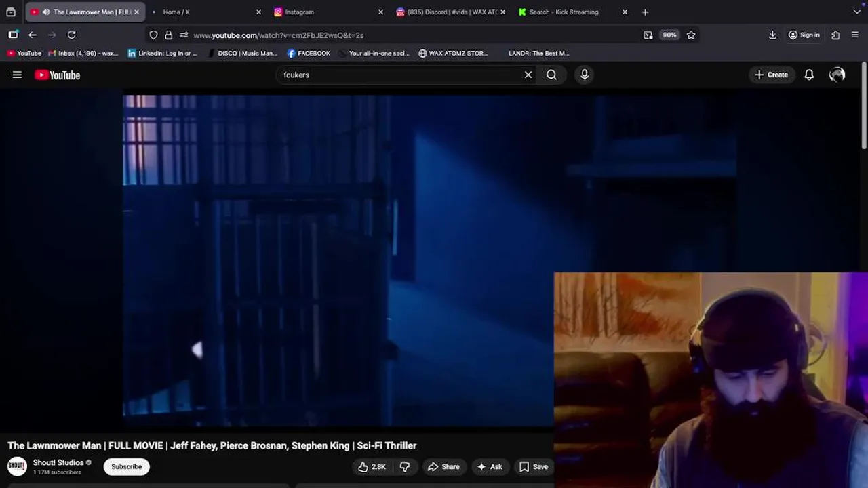
Task: Click the permissions icon beside the padlock
Action: coord(184,35)
